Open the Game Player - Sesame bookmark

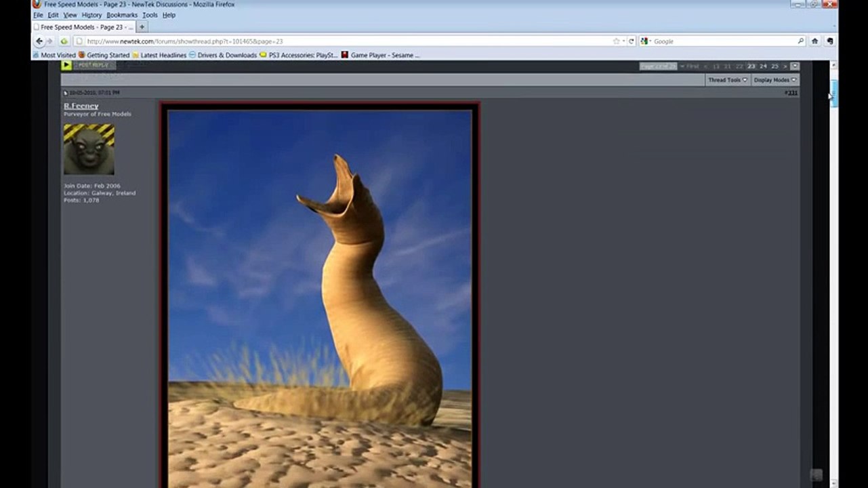pyautogui.click(x=380, y=55)
